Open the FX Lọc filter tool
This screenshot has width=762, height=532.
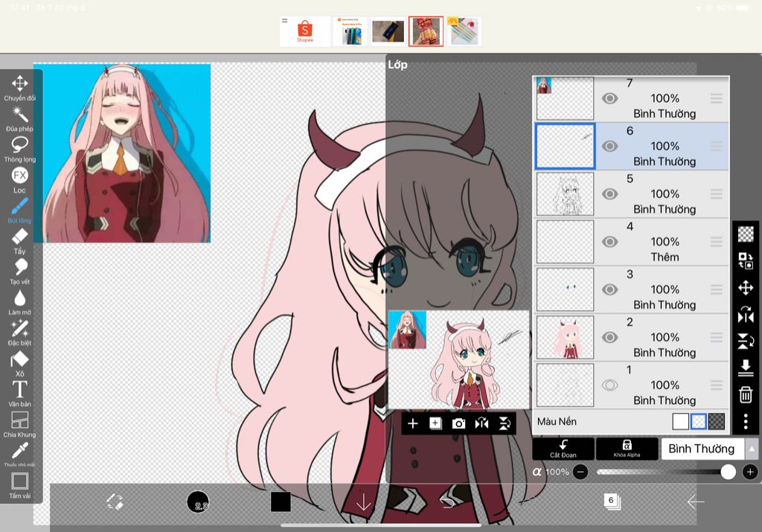tap(19, 180)
